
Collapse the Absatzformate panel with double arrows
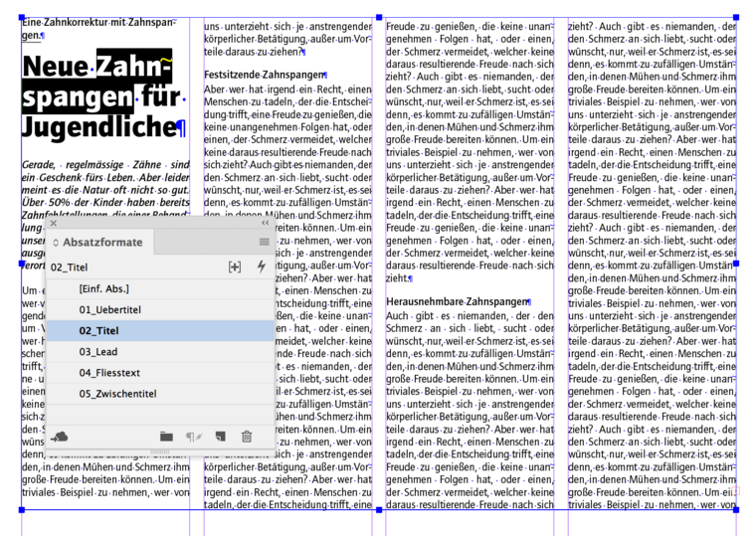(x=266, y=223)
